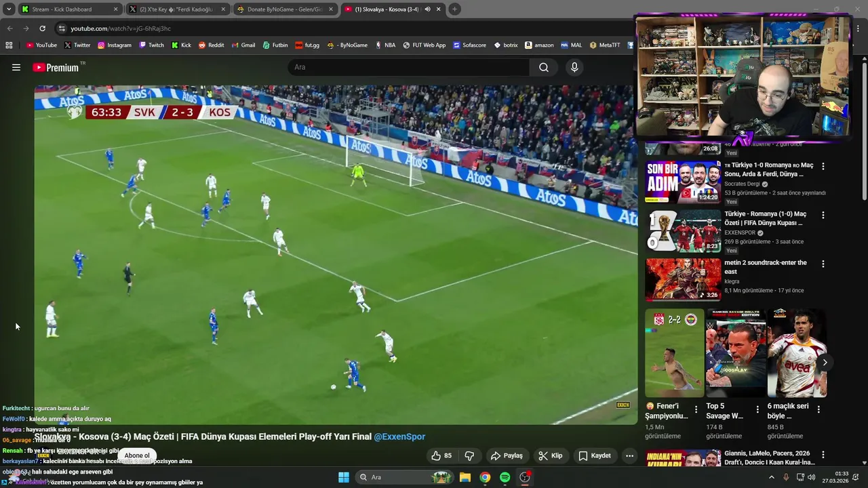Open options for metin 2 soundtrack video
868x488 pixels.
click(x=823, y=264)
